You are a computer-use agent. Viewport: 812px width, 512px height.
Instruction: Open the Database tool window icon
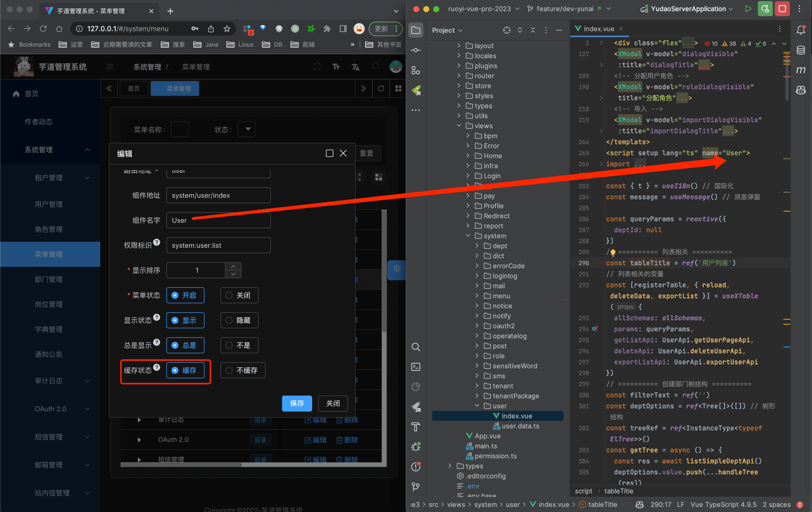pyautogui.click(x=800, y=50)
